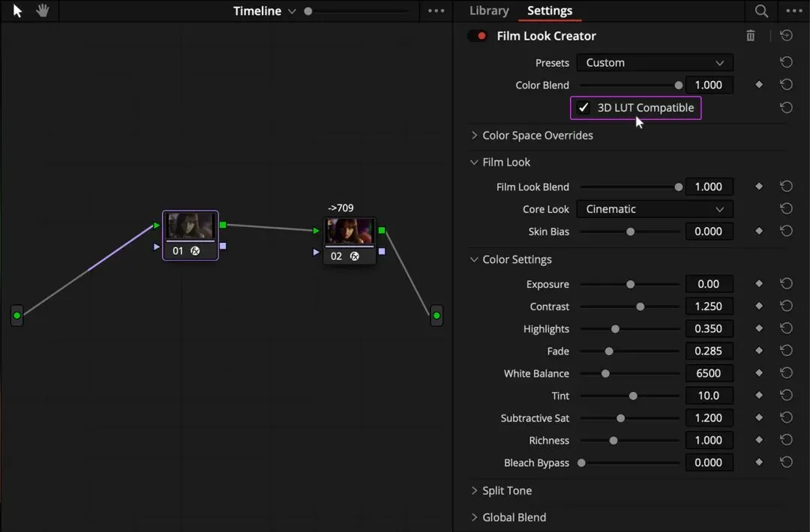The width and height of the screenshot is (810, 532).
Task: Add keyframe for Tint
Action: click(x=759, y=396)
